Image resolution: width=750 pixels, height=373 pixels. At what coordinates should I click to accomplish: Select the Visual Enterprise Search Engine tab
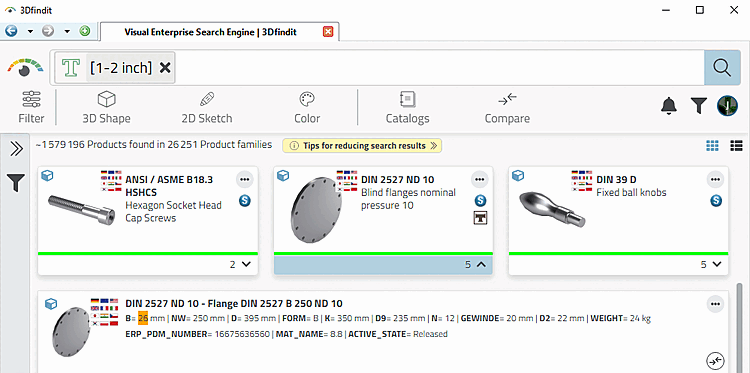(x=210, y=32)
